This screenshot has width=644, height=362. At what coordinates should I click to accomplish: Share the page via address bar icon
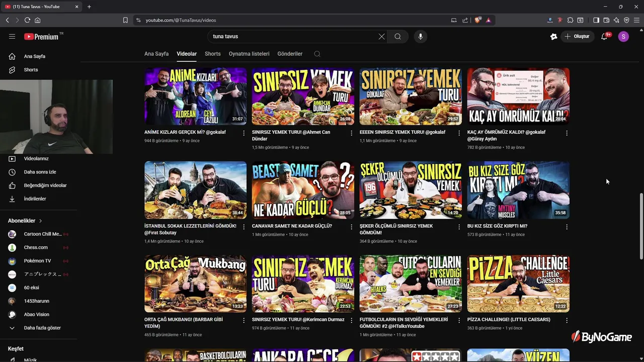tap(465, 20)
